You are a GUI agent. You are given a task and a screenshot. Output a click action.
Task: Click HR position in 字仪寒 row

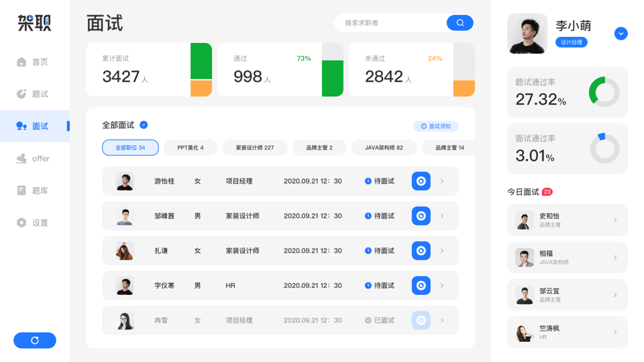click(x=230, y=286)
